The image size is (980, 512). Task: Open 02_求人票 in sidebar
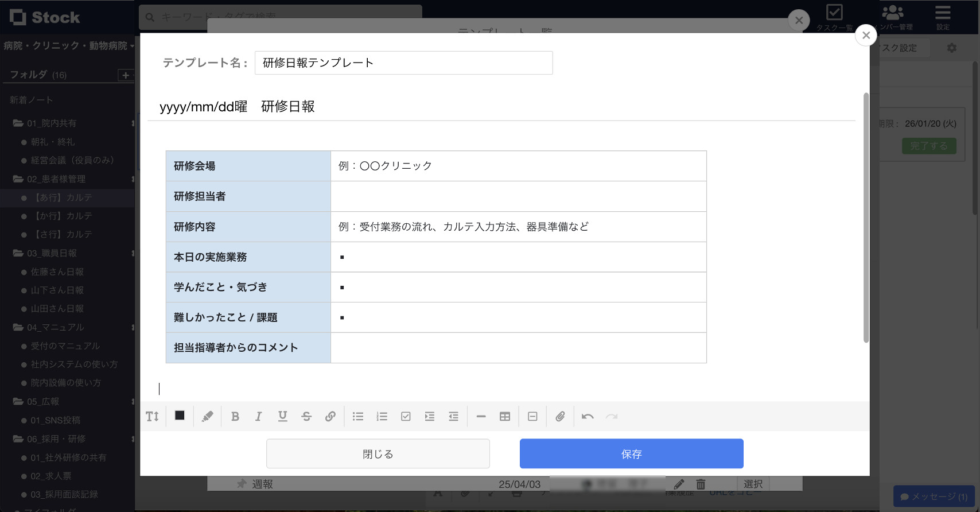51,476
